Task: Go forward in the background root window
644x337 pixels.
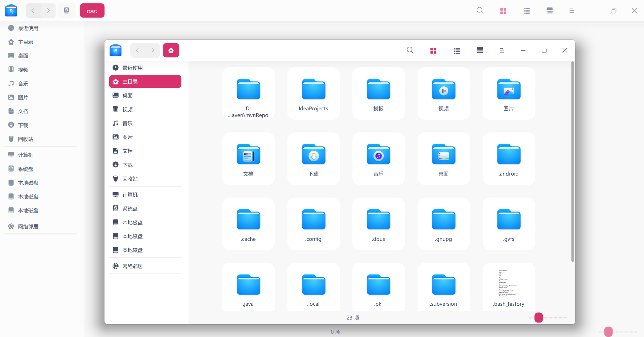Action: (48, 11)
